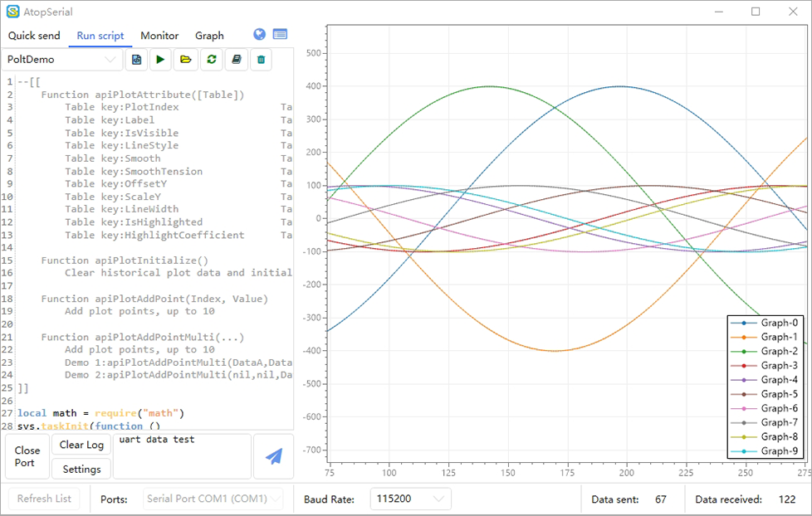Click the blue panel layout icon

pos(280,34)
